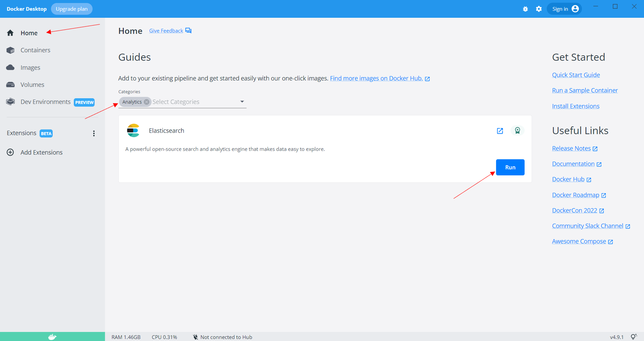Click the CPU 0.31% status text
Image resolution: width=644 pixels, height=341 pixels.
(164, 337)
